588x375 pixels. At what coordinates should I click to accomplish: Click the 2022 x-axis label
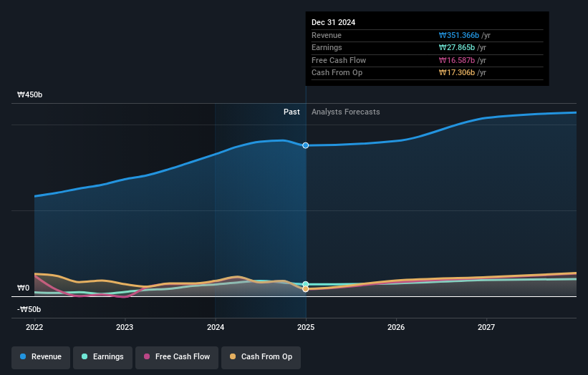pos(34,327)
